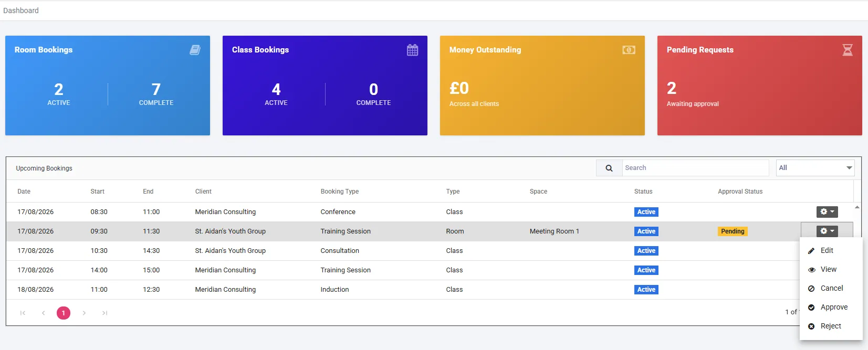Click the Meeting Room 1 space cell

coord(554,231)
